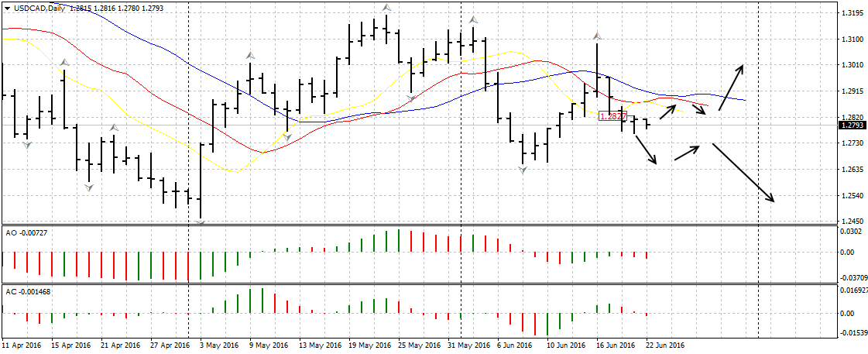Click the down fractal below the 6 Jun low

(523, 170)
